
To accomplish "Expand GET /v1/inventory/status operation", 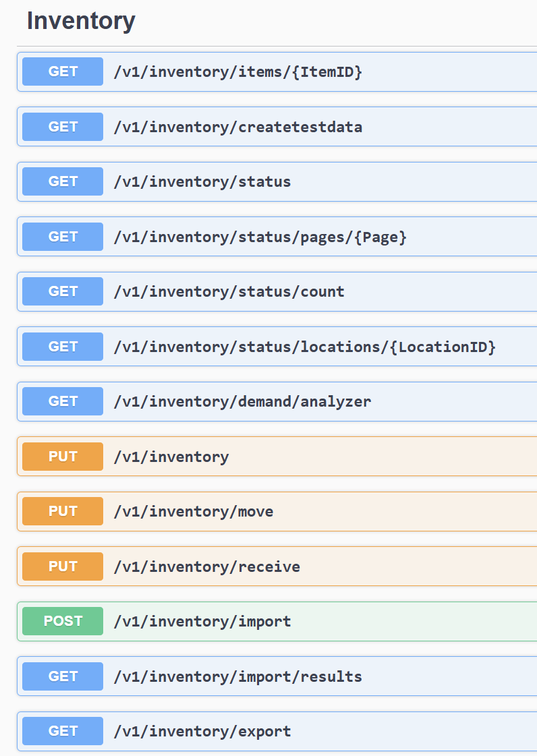I will (x=202, y=181).
